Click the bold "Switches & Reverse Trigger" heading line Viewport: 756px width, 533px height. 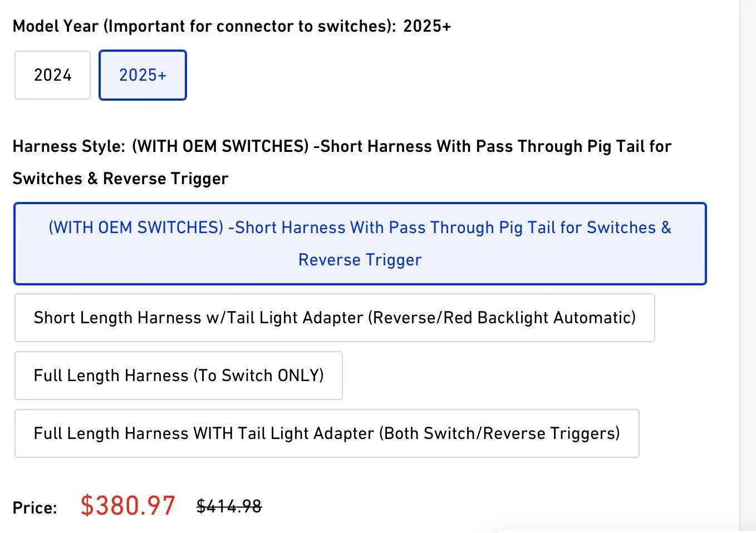point(120,179)
